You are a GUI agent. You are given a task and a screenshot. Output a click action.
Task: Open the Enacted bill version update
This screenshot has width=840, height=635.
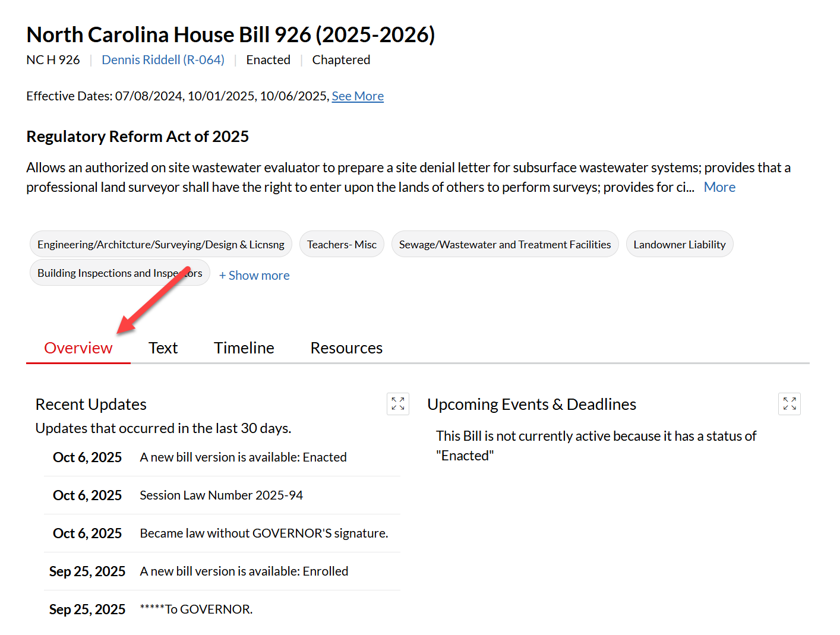tap(243, 457)
